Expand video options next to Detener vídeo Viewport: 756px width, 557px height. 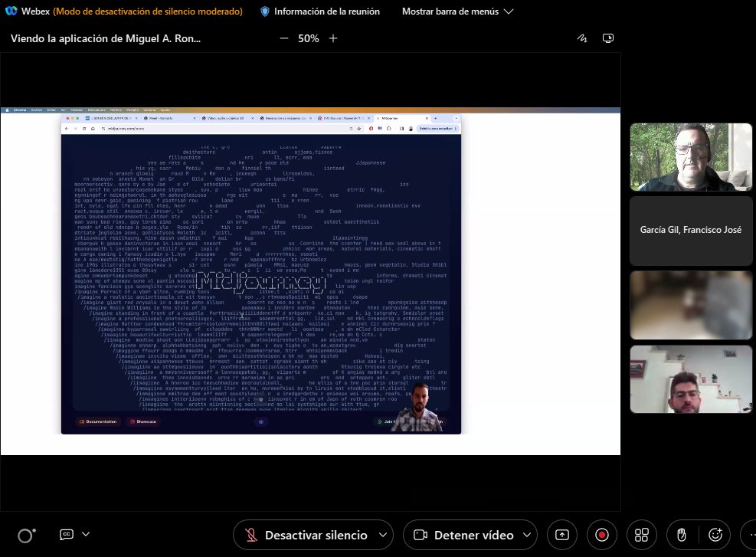[527, 535]
